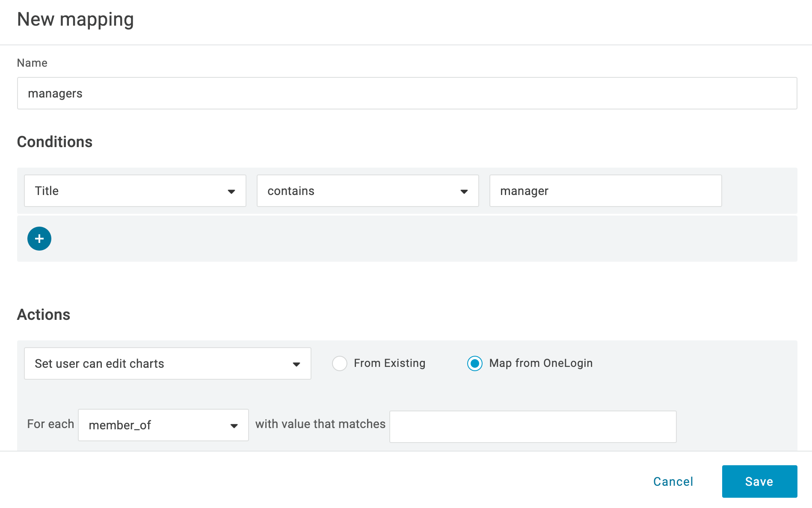
Task: Click the 'Map from OneLogin' label text
Action: click(541, 363)
